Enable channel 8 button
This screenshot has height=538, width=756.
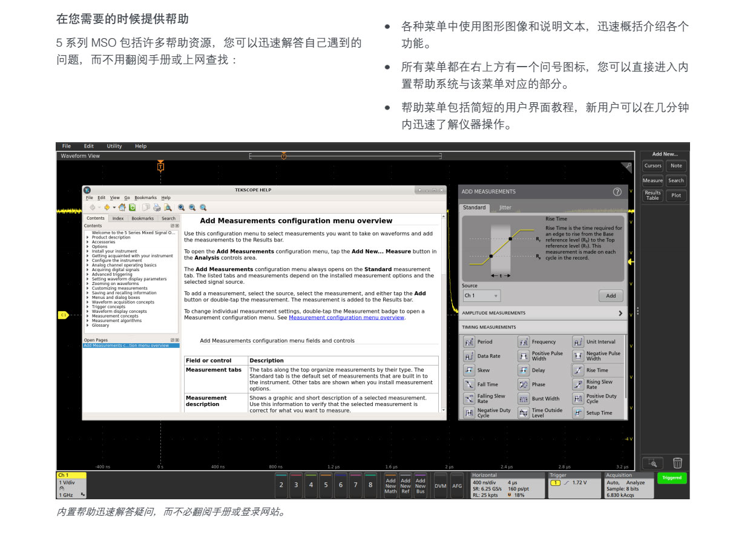pos(370,485)
